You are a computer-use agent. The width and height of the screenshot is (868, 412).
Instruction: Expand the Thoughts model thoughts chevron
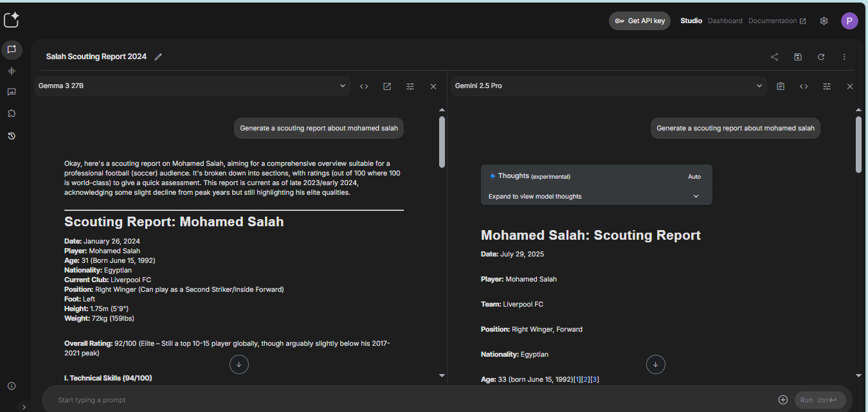(x=696, y=197)
